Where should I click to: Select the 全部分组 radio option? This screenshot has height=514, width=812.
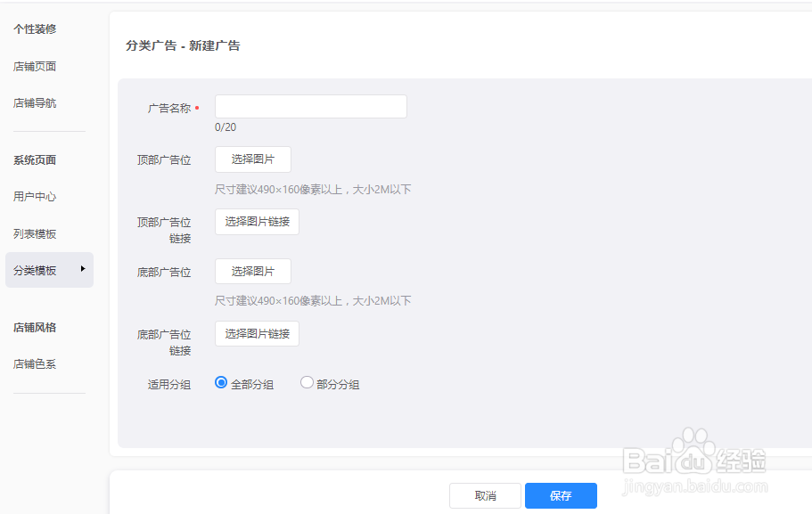click(221, 382)
